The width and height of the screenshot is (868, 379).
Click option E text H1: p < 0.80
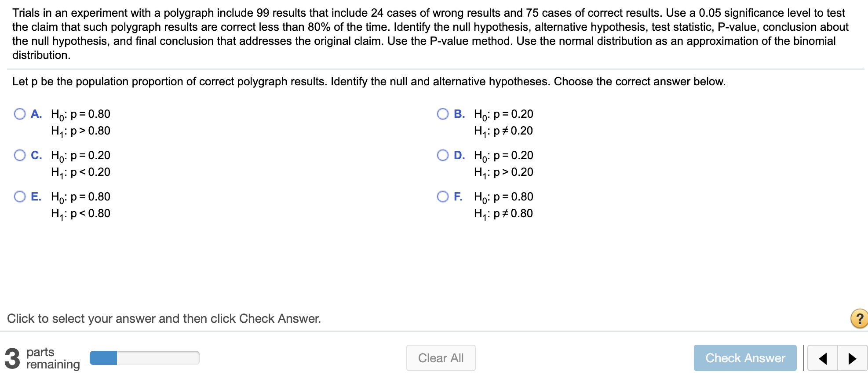pos(80,213)
